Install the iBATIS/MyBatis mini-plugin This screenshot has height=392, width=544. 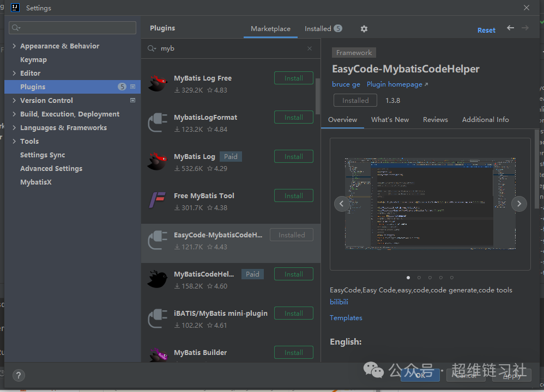[293, 313]
